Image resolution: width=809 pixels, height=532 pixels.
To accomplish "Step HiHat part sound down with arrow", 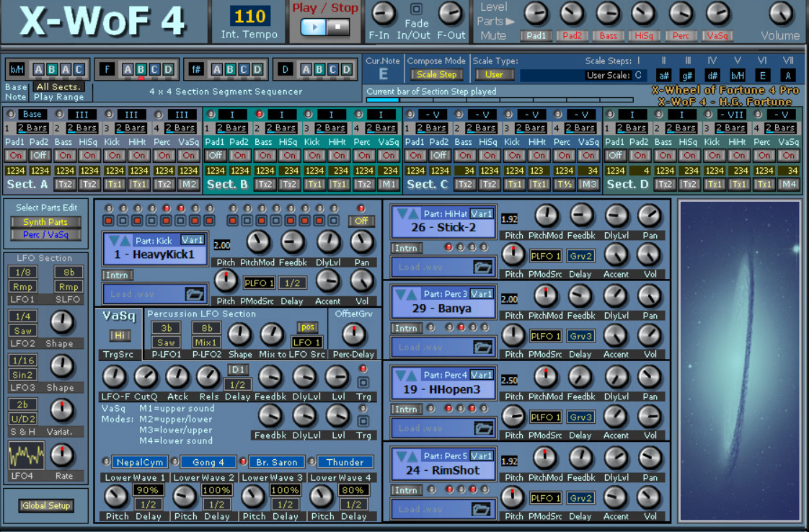I will coord(401,213).
